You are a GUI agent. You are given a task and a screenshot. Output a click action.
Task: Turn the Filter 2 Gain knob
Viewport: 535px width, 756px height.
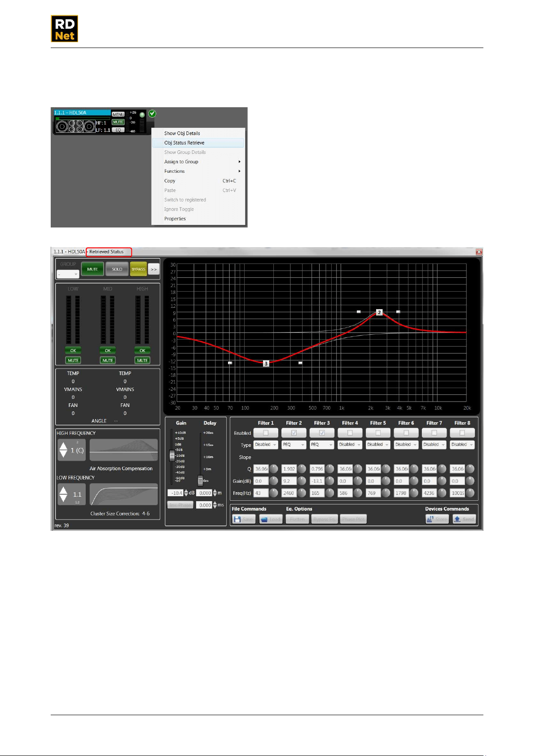(302, 481)
